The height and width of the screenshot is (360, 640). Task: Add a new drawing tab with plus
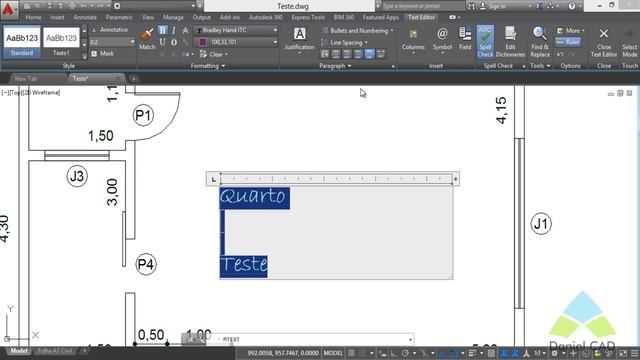133,79
